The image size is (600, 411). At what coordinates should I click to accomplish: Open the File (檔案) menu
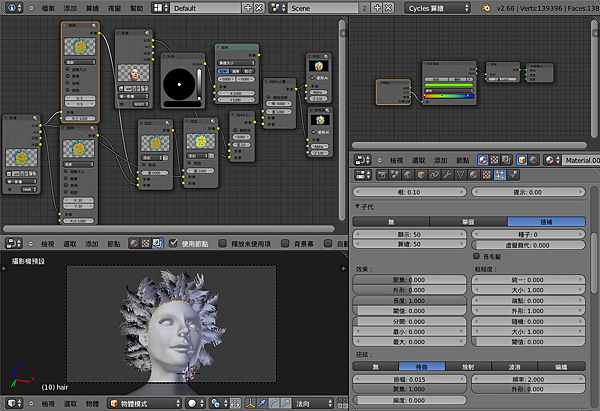pyautogui.click(x=48, y=8)
